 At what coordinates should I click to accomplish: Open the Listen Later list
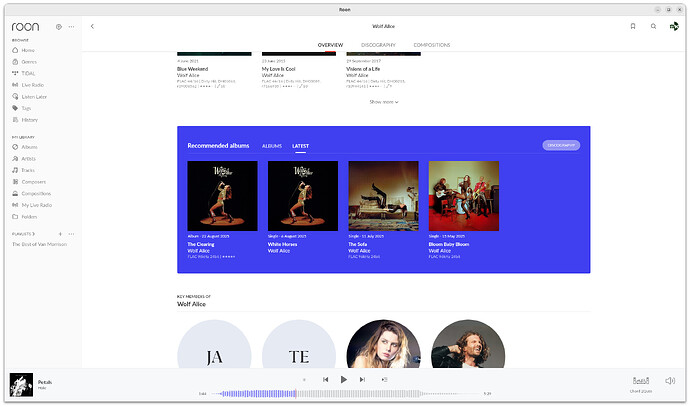(34, 97)
